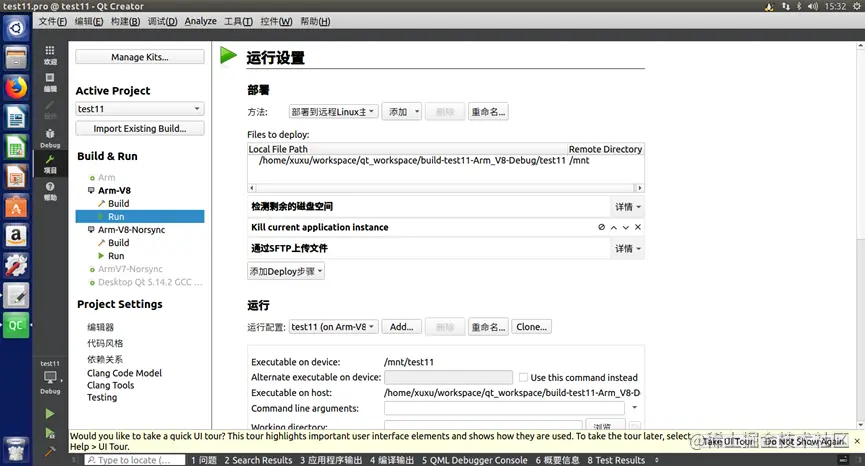Click the Clone... button

tap(531, 327)
